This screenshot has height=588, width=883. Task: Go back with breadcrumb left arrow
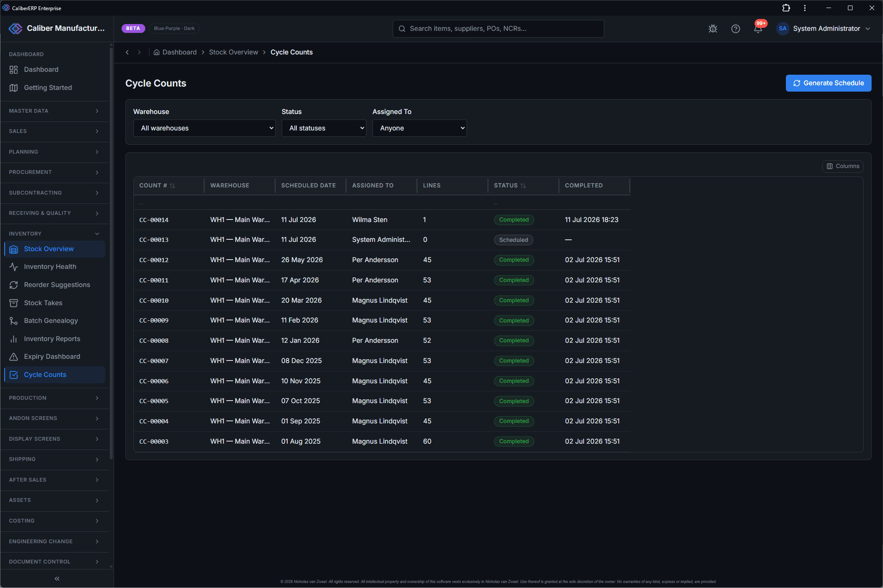coord(127,52)
